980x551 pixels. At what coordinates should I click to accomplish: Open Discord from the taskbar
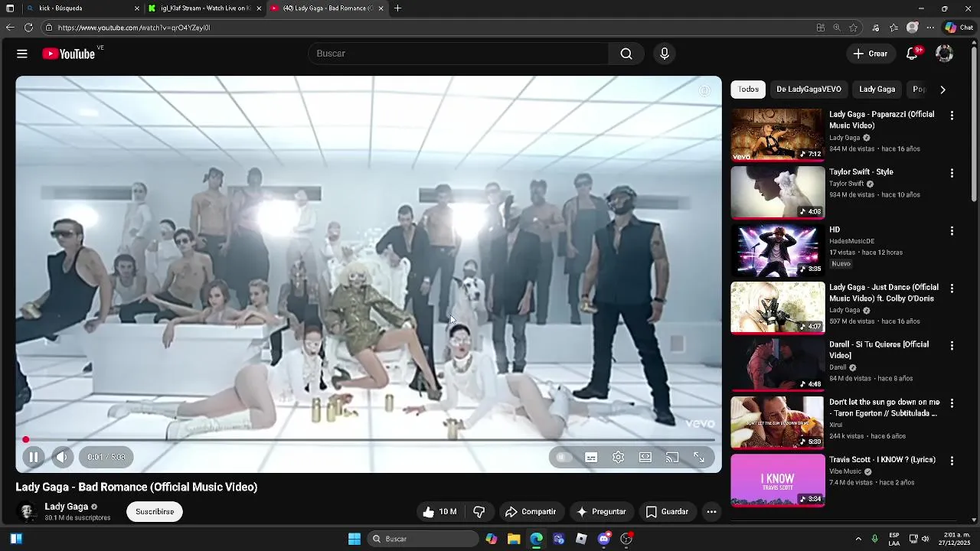[604, 539]
